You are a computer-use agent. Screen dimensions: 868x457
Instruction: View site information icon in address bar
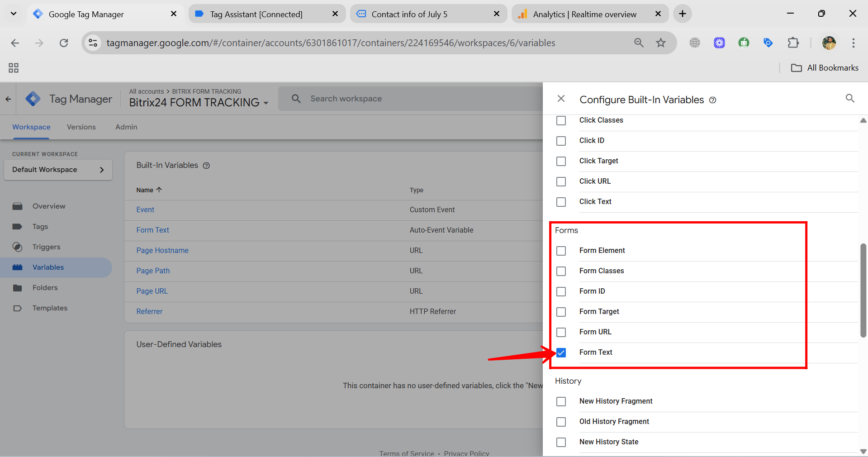[x=93, y=43]
